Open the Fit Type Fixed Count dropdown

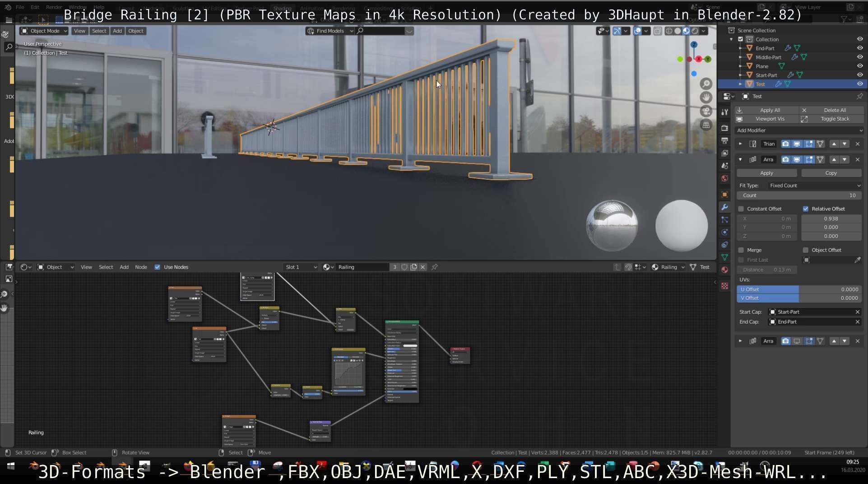click(815, 186)
